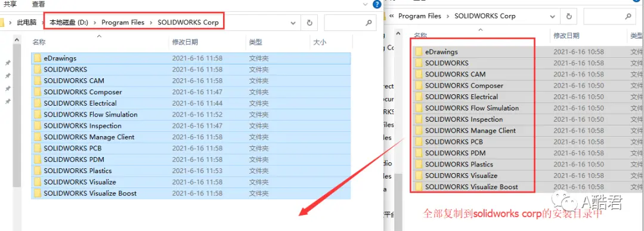Sort by 修改日期 column in right window

pyautogui.click(x=566, y=35)
